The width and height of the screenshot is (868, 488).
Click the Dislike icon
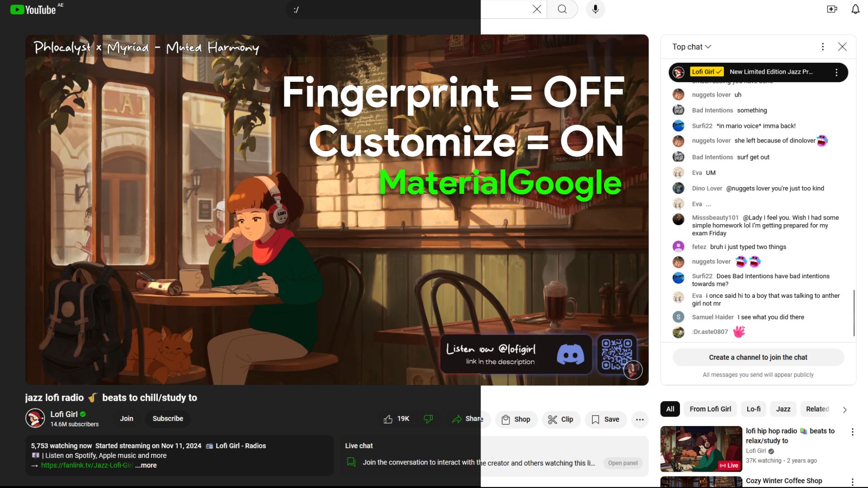click(x=427, y=418)
